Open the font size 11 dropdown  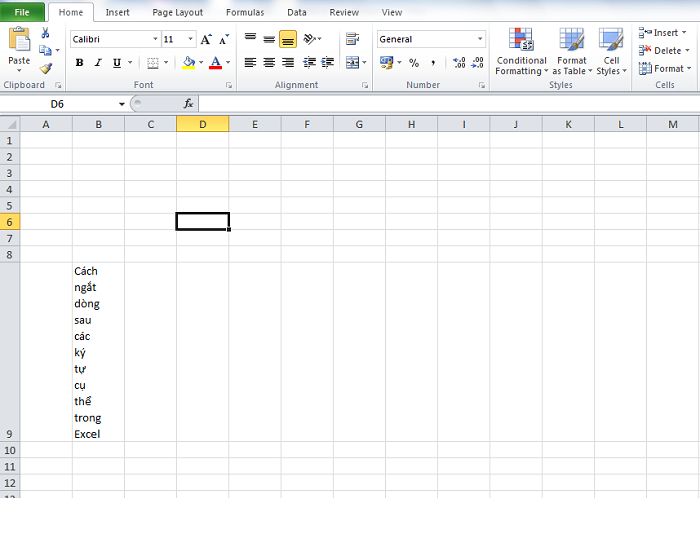190,39
